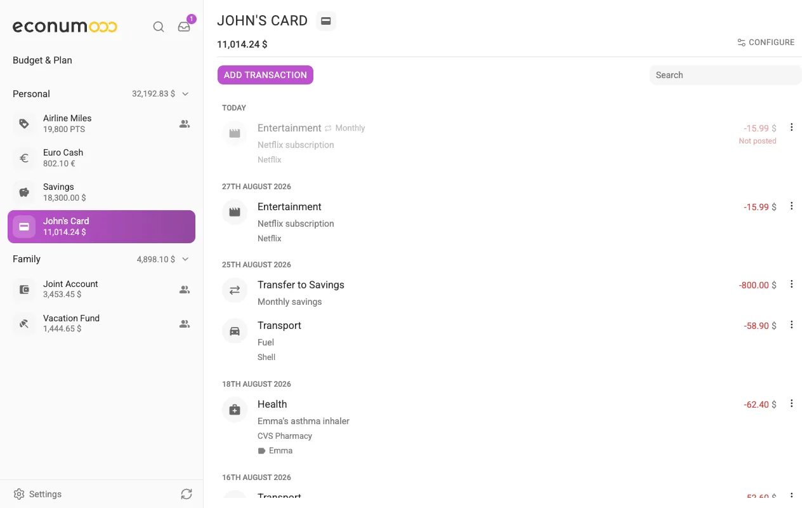Select the Savings account
Image resolution: width=812 pixels, height=508 pixels.
(101, 192)
